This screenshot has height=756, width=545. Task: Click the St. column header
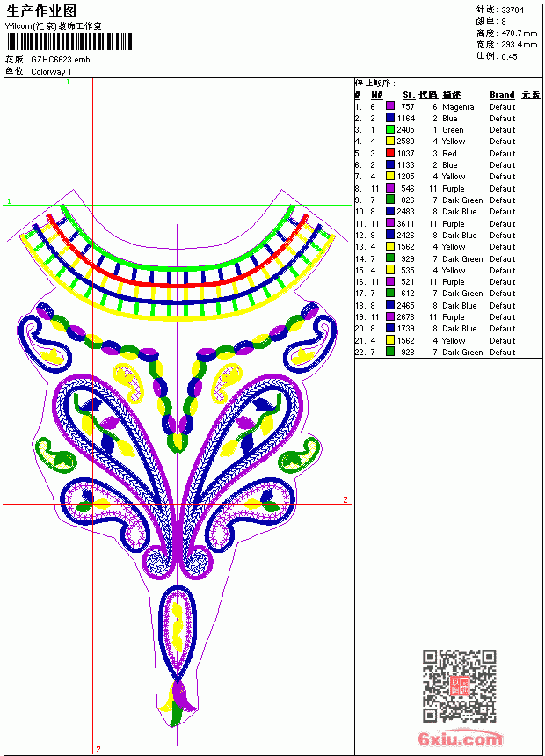[x=409, y=95]
